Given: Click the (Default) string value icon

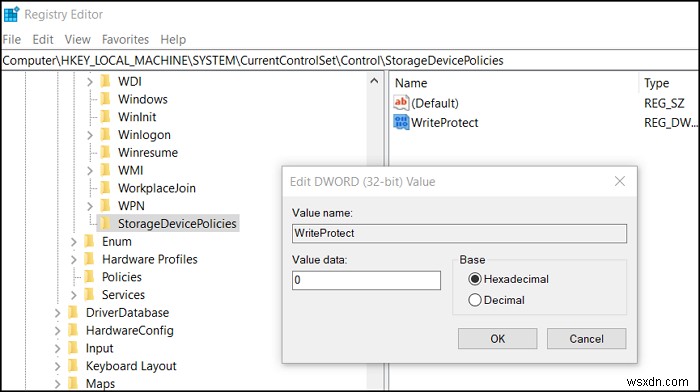Looking at the screenshot, I should coord(401,103).
